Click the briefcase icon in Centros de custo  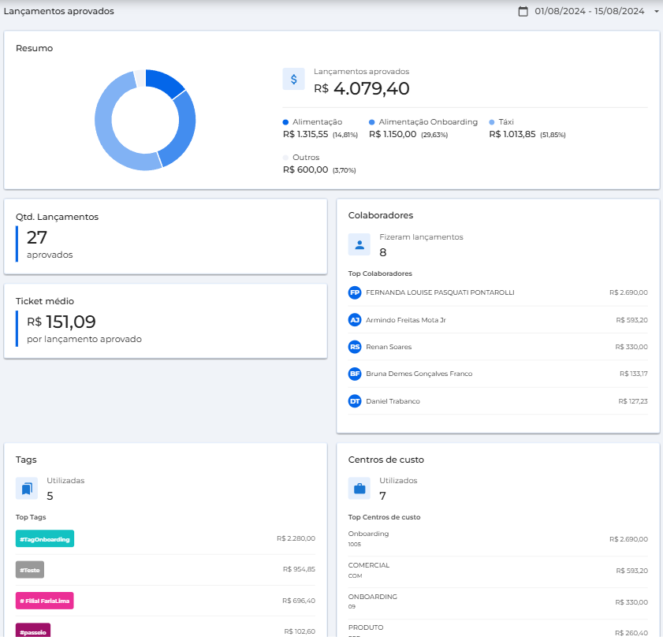point(359,488)
